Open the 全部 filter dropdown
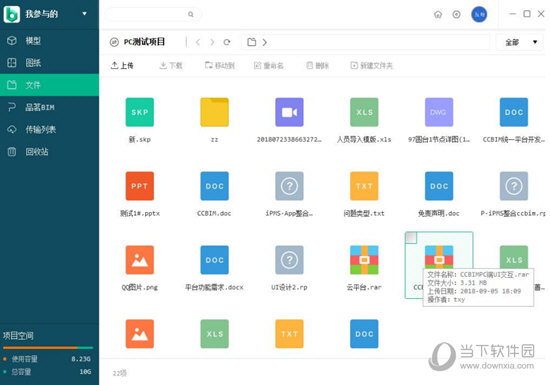Image resolution: width=550 pixels, height=385 pixels. (x=520, y=42)
